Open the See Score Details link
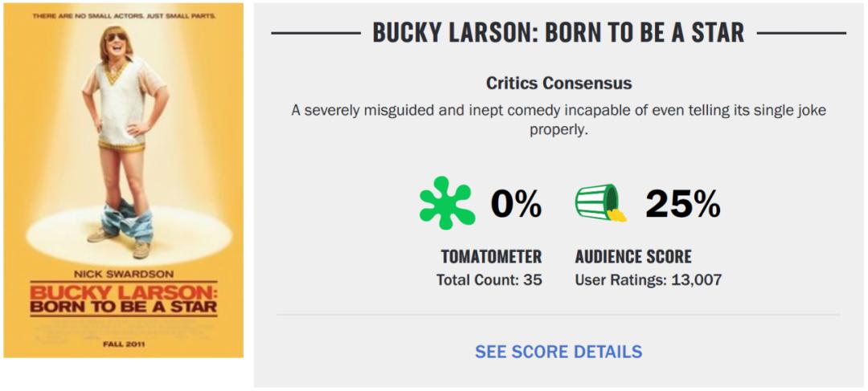The image size is (868, 391). click(x=559, y=352)
